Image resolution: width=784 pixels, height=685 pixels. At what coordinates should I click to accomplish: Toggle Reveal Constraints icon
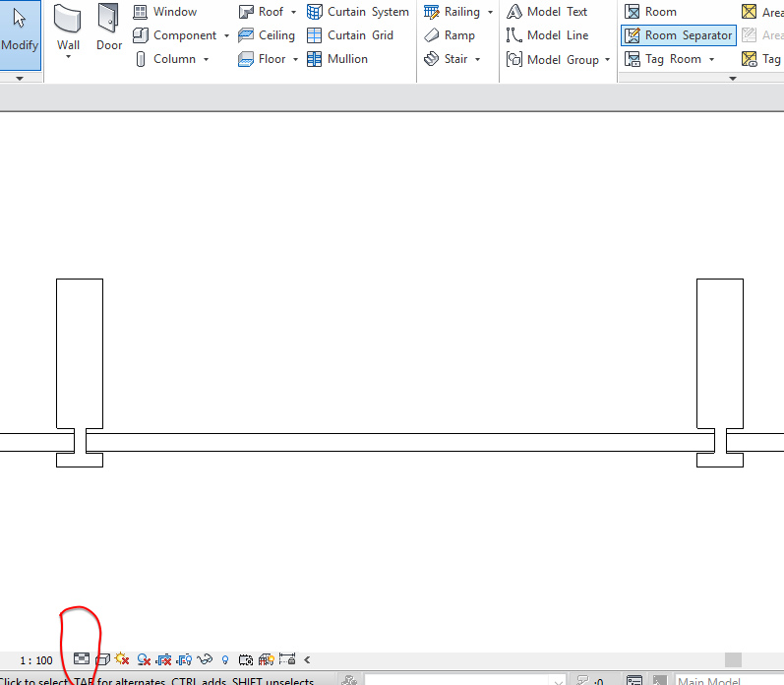click(x=287, y=658)
